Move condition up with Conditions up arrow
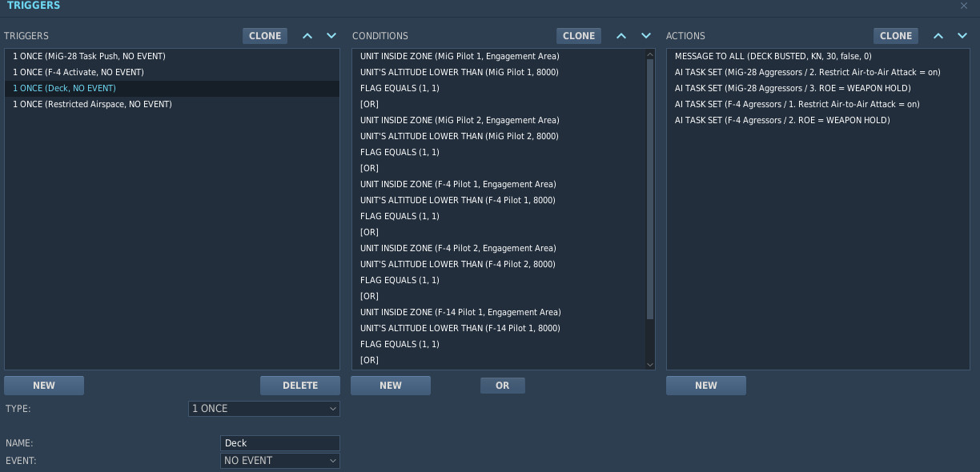 (x=621, y=36)
